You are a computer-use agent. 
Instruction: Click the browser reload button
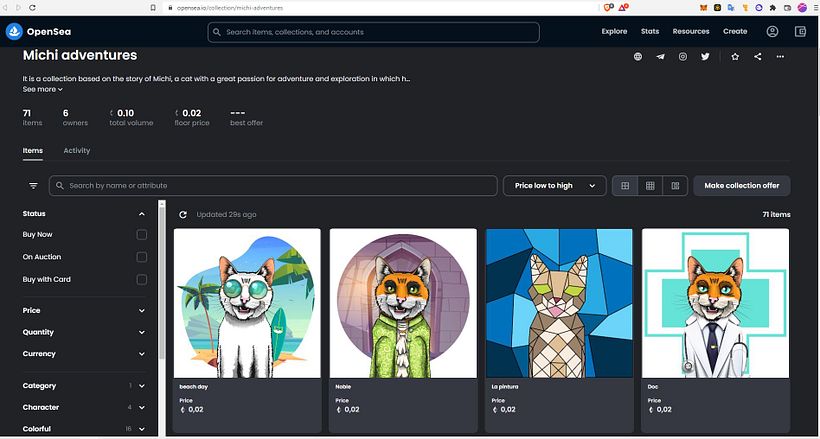(x=32, y=8)
